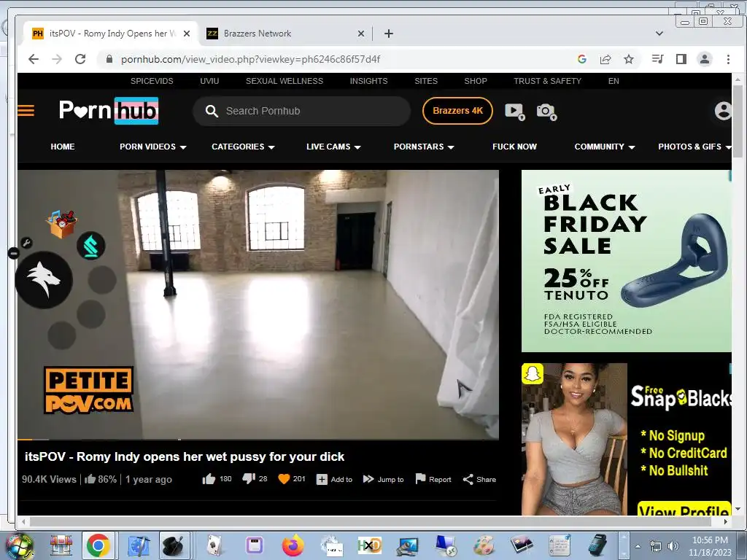The height and width of the screenshot is (560, 747).
Task: Open the Chrome tab search chevron
Action: pyautogui.click(x=659, y=34)
